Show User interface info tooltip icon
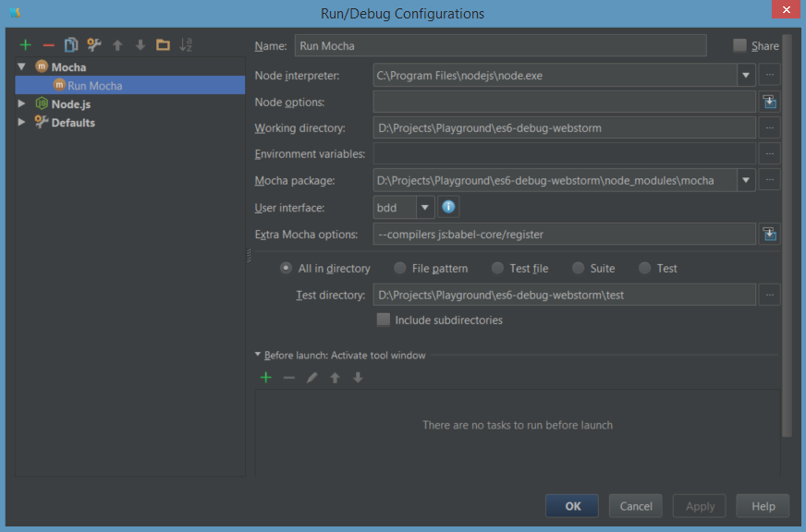The width and height of the screenshot is (806, 532). [448, 207]
